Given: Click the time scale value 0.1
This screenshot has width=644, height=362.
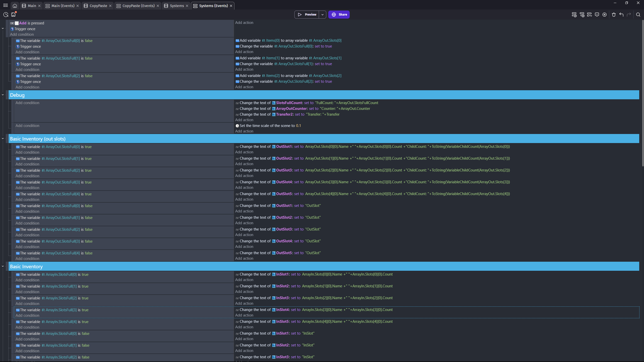Looking at the screenshot, I should [x=298, y=126].
